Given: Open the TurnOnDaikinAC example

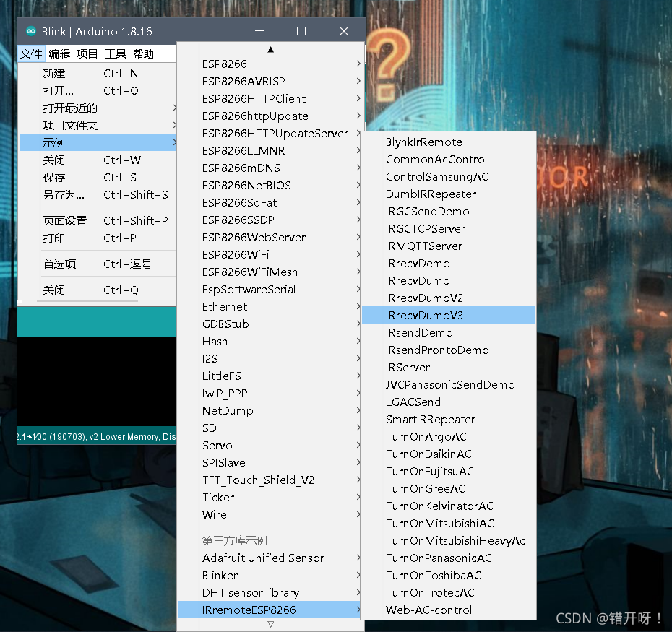Looking at the screenshot, I should [x=448, y=454].
